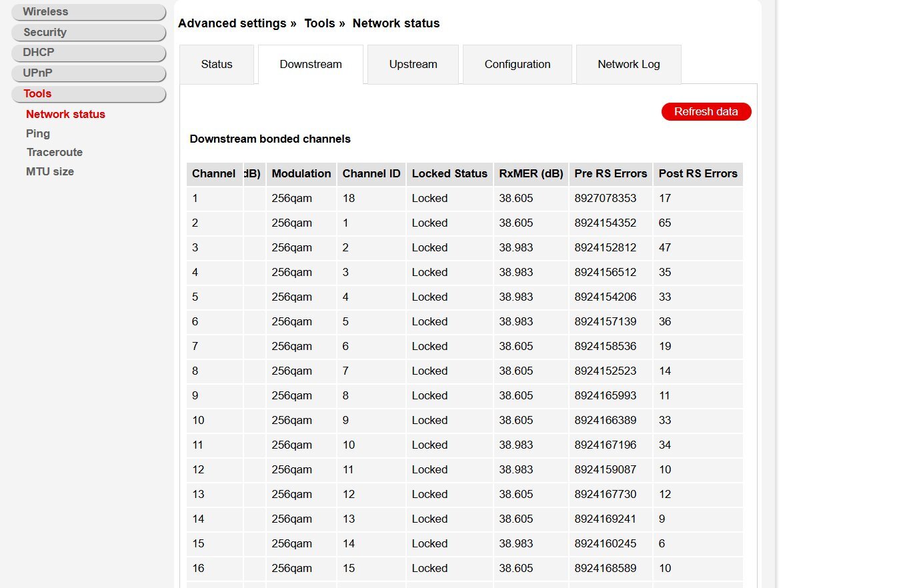Click the Pre RS Errors header
This screenshot has width=909, height=588.
(611, 173)
